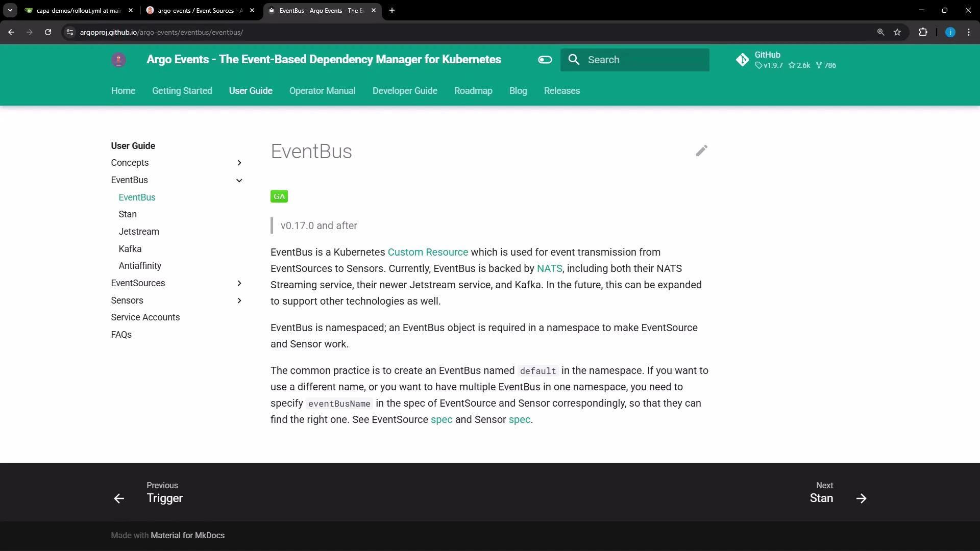
Task: Click the site information icon in address bar
Action: pyautogui.click(x=69, y=32)
